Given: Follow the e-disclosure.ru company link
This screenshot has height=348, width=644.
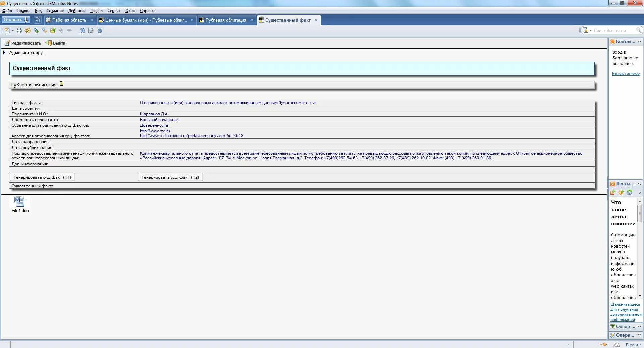Looking at the screenshot, I should (x=191, y=136).
